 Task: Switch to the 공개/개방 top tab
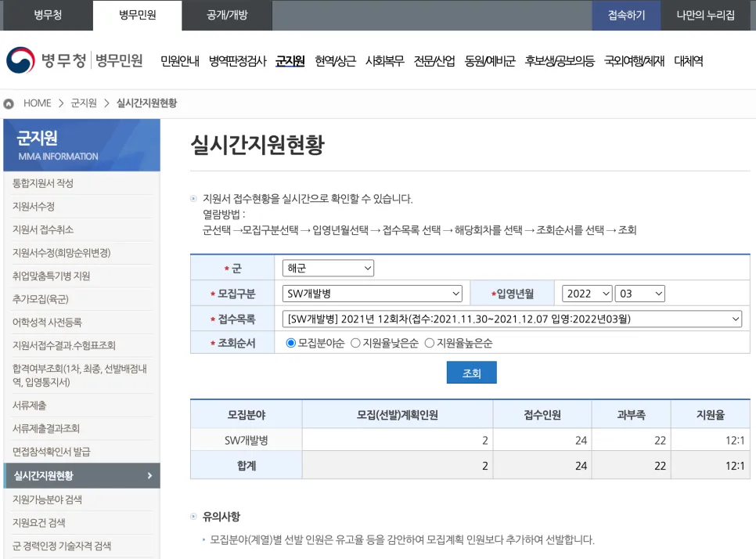(x=227, y=15)
